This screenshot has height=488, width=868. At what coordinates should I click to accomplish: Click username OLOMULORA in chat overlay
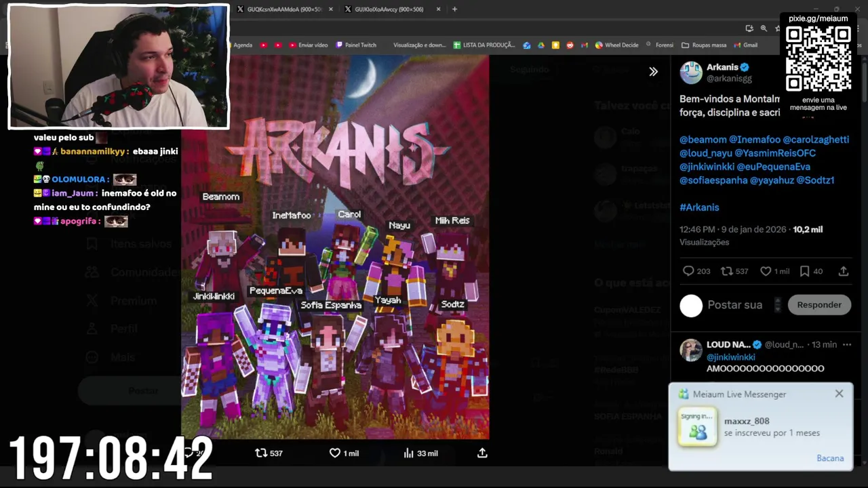pos(79,180)
